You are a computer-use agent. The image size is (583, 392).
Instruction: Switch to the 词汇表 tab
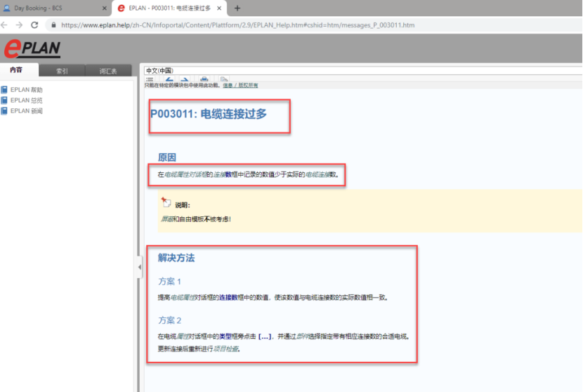(x=108, y=71)
